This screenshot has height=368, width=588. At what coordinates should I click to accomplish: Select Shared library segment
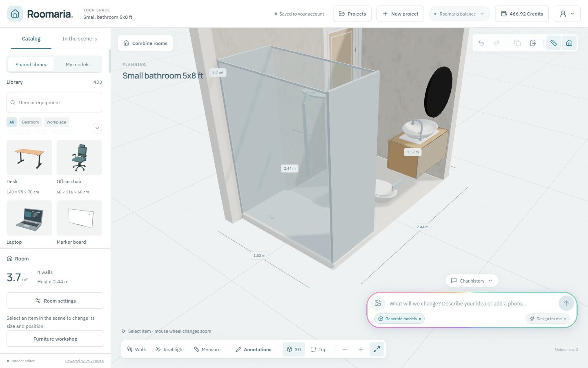tap(31, 65)
